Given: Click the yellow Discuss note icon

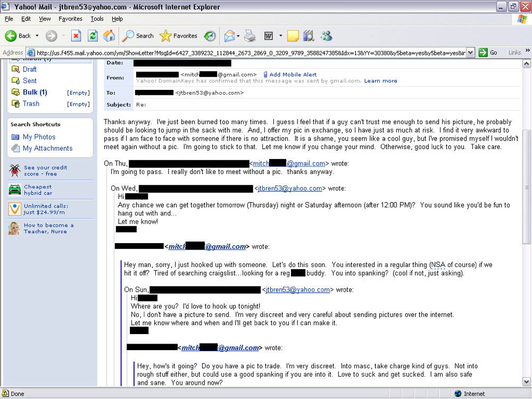Looking at the screenshot, I should (293, 36).
